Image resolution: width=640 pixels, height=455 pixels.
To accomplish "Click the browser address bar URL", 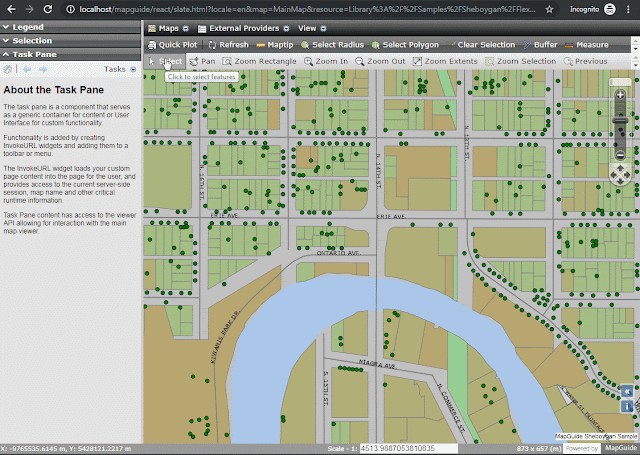I will (307, 9).
